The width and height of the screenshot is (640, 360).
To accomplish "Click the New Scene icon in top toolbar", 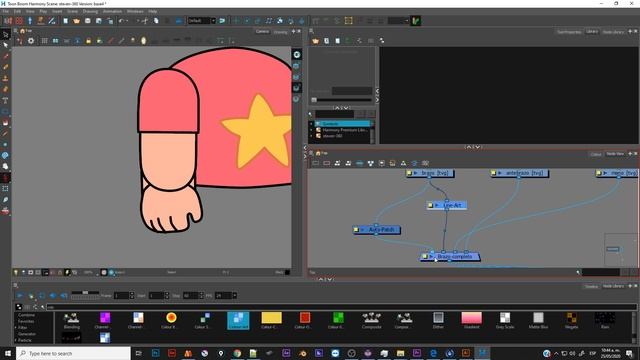I will [x=65, y=21].
